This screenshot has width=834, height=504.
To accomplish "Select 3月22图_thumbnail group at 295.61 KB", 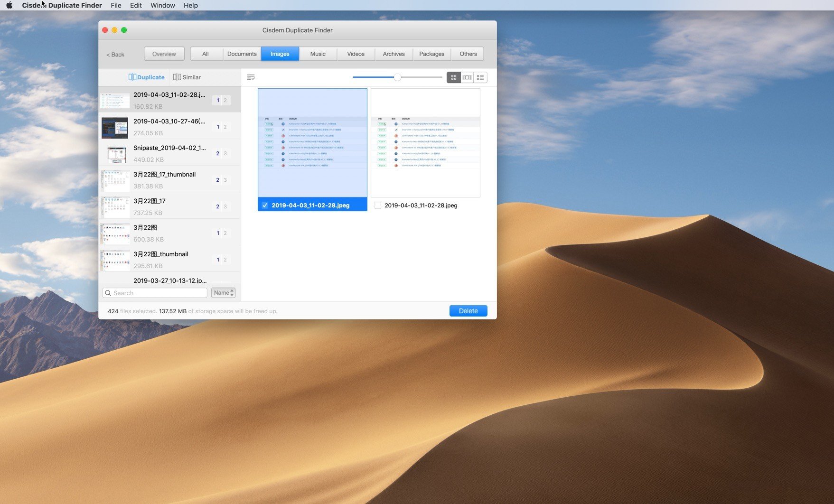I will point(169,260).
